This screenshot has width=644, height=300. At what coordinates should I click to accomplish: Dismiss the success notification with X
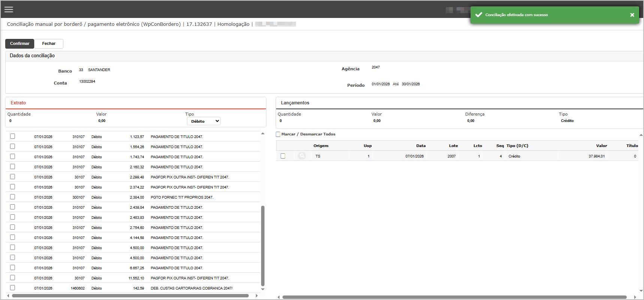click(x=632, y=15)
